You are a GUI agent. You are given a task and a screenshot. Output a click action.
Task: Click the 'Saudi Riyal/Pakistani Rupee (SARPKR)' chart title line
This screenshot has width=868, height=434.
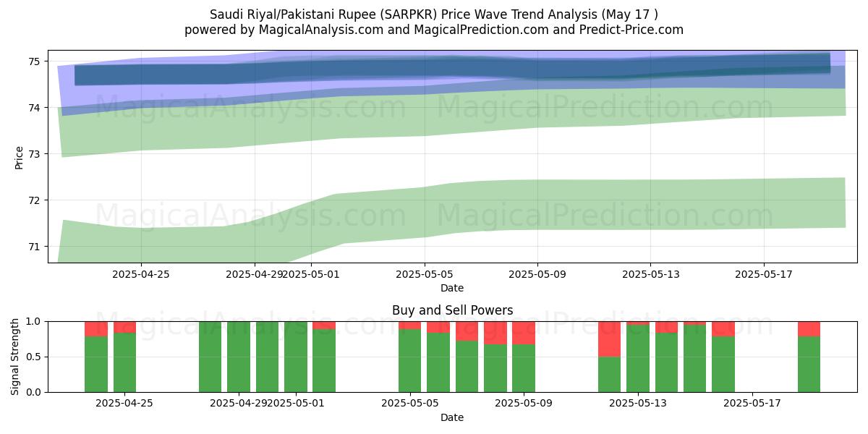tap(434, 14)
